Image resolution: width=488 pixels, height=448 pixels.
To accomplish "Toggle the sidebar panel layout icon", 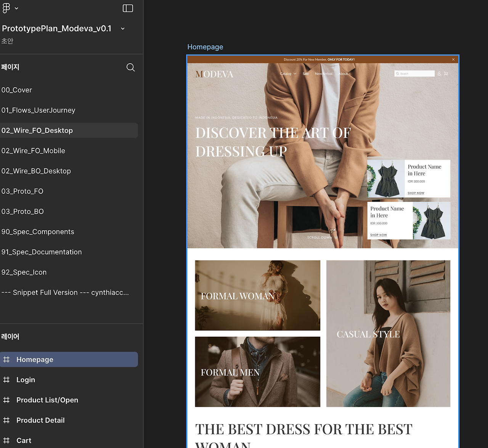I will click(128, 8).
